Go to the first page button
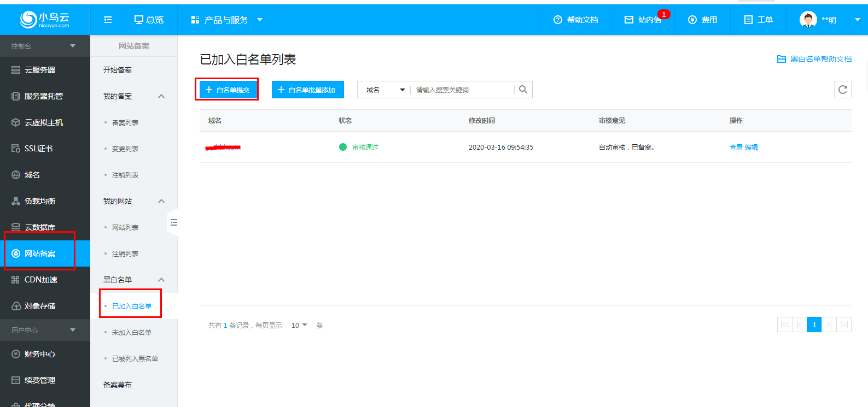 [x=785, y=325]
